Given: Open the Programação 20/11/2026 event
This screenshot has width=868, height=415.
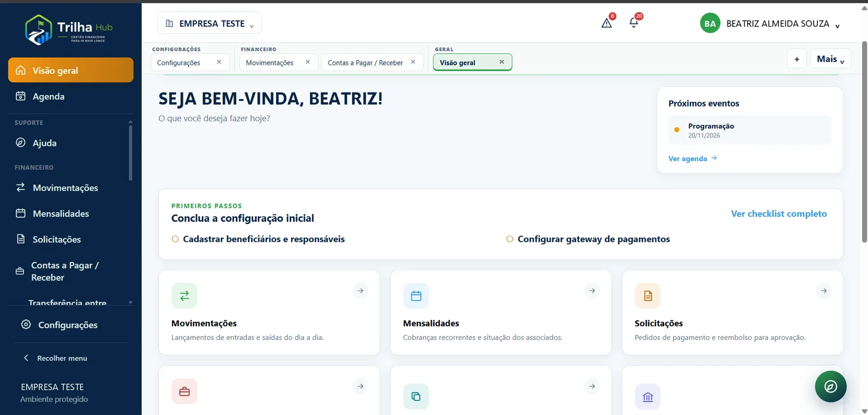Looking at the screenshot, I should 749,130.
